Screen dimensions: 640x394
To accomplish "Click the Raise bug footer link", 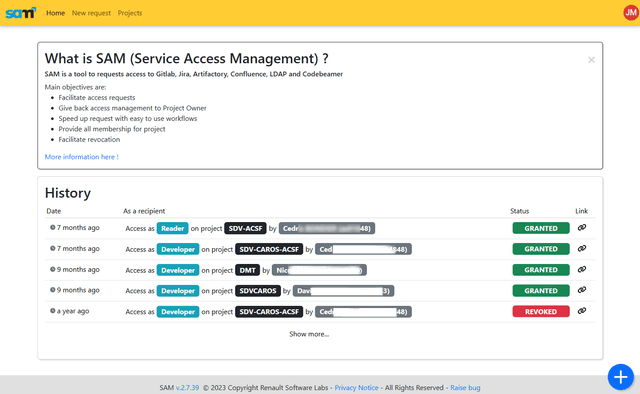I will tap(465, 387).
